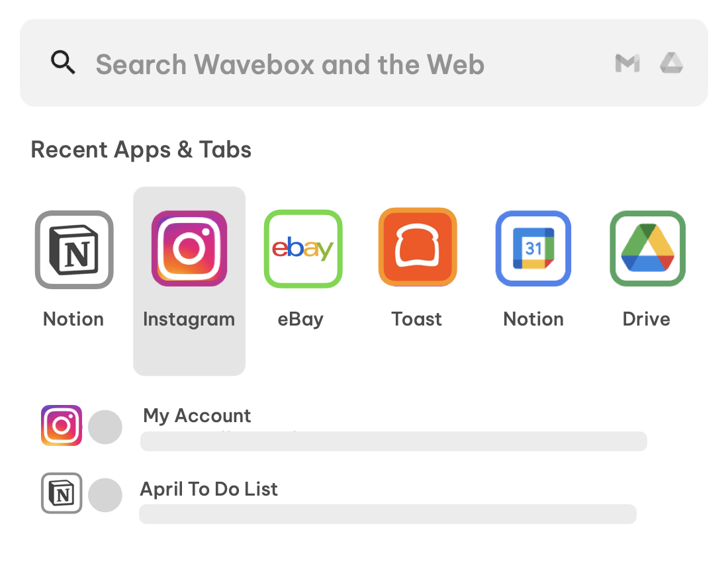The image size is (728, 577).
Task: Click the Drive icon in search bar
Action: (671, 64)
